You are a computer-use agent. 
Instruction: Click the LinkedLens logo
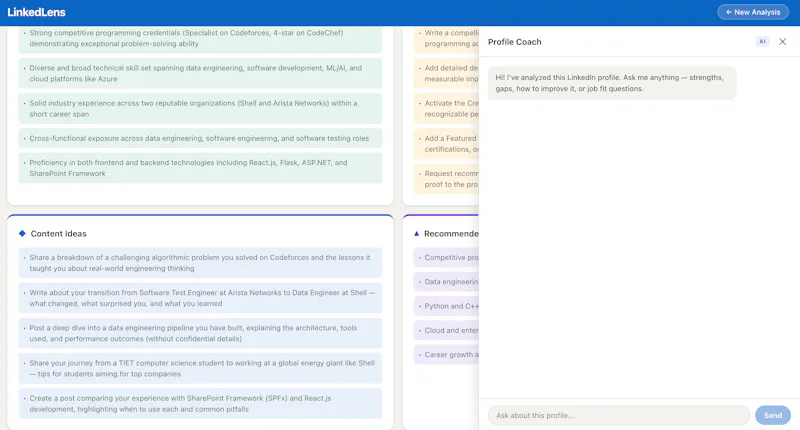pos(36,12)
